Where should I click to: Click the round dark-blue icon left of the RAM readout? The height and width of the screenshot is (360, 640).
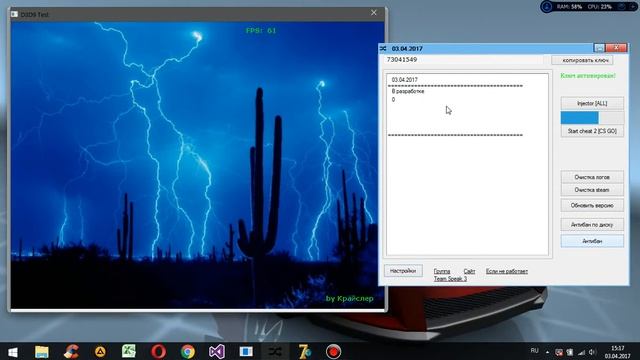547,7
